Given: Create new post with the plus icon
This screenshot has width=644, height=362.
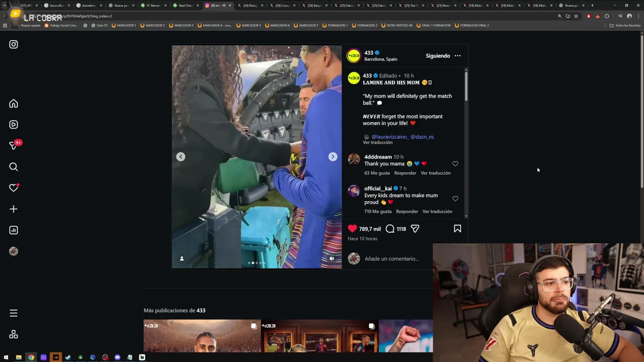Looking at the screenshot, I should [x=14, y=209].
